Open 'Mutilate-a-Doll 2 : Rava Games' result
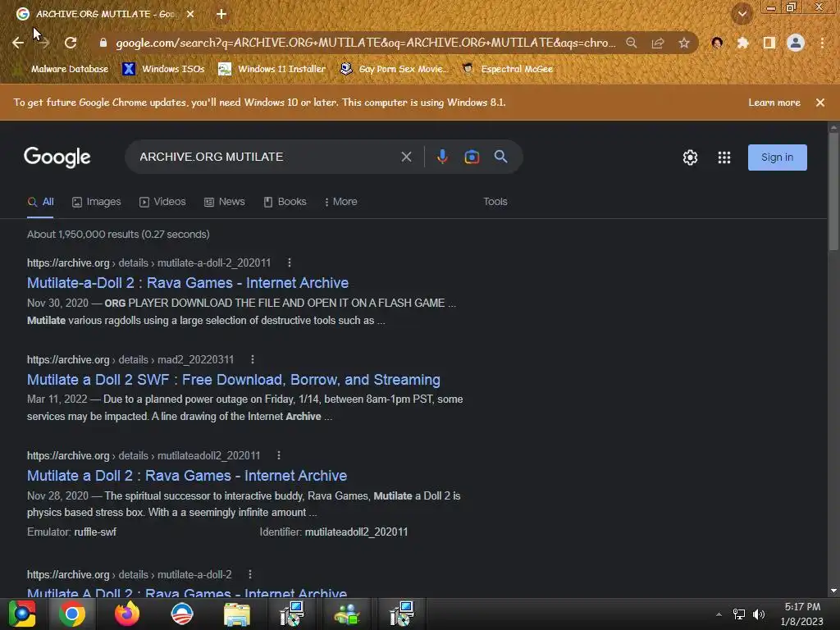840x630 pixels. pos(188,283)
